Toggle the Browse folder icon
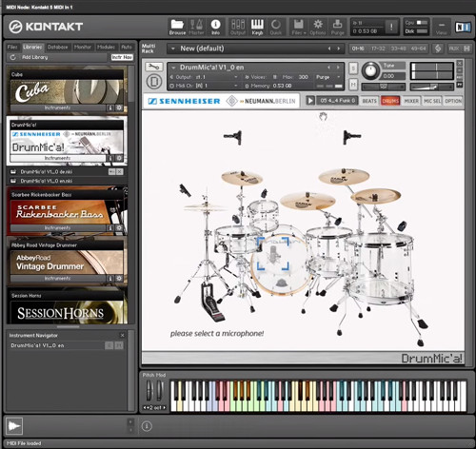 pos(177,27)
